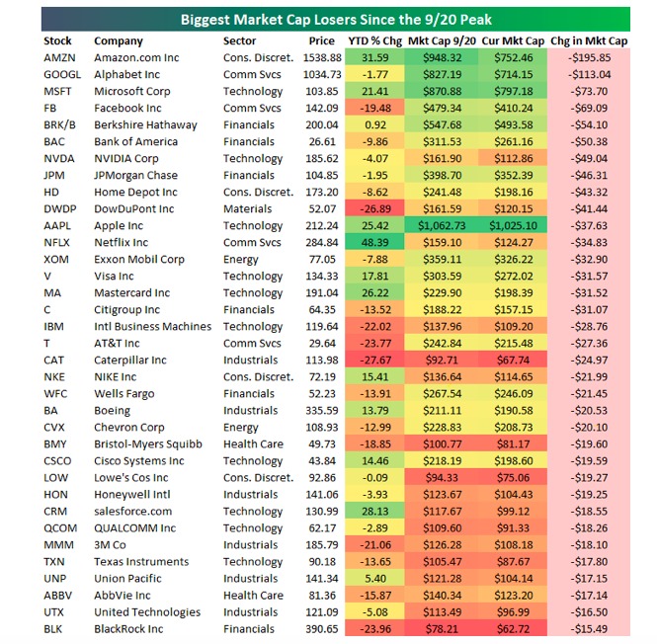This screenshot has width=657, height=644.
Task: Click the Chg in Mkt Cap header
Action: (x=589, y=41)
